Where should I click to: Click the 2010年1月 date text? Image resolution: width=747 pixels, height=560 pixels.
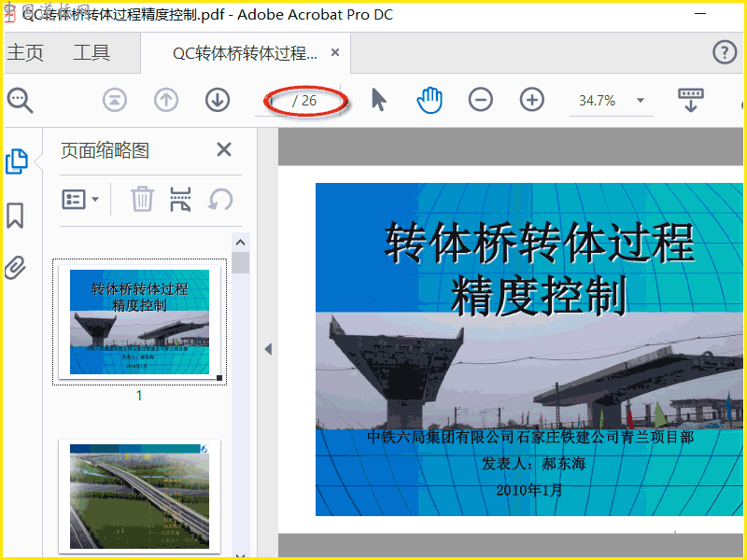click(529, 490)
